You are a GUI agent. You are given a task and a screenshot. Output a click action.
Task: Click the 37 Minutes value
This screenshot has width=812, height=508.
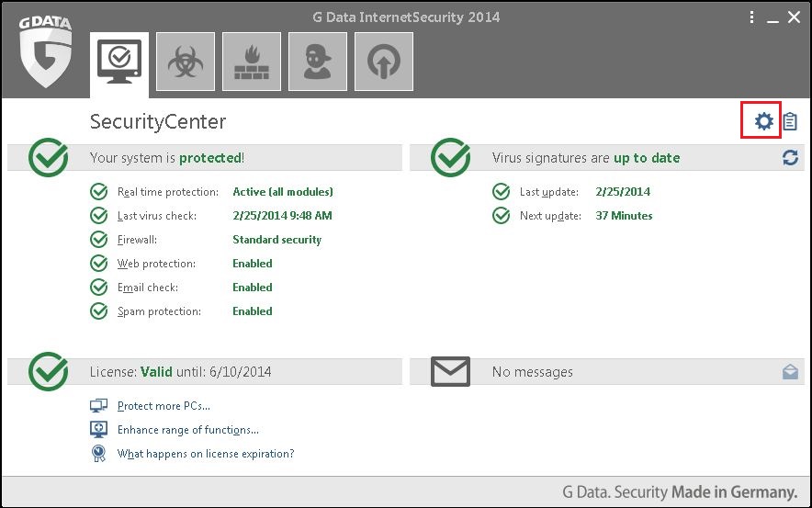tap(624, 216)
